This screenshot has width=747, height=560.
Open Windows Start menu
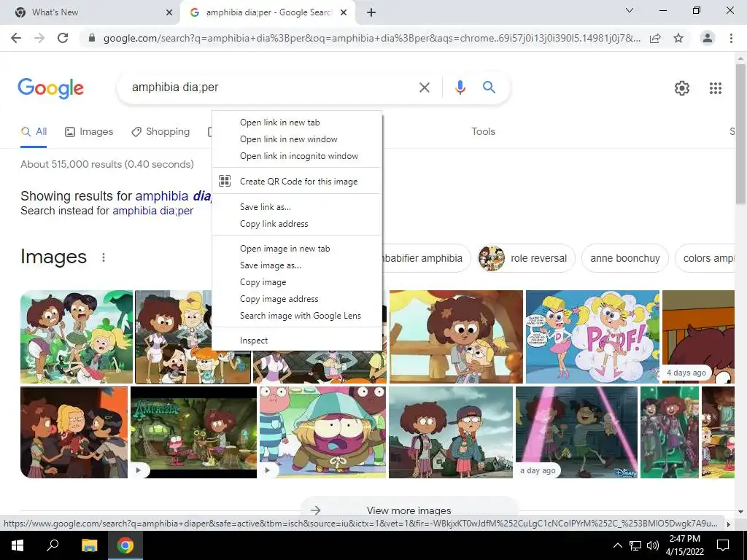(x=18, y=545)
